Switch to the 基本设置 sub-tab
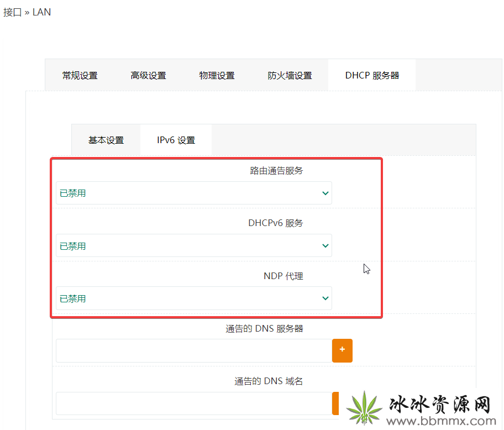Screen dimensions: 504x430 click(x=106, y=140)
